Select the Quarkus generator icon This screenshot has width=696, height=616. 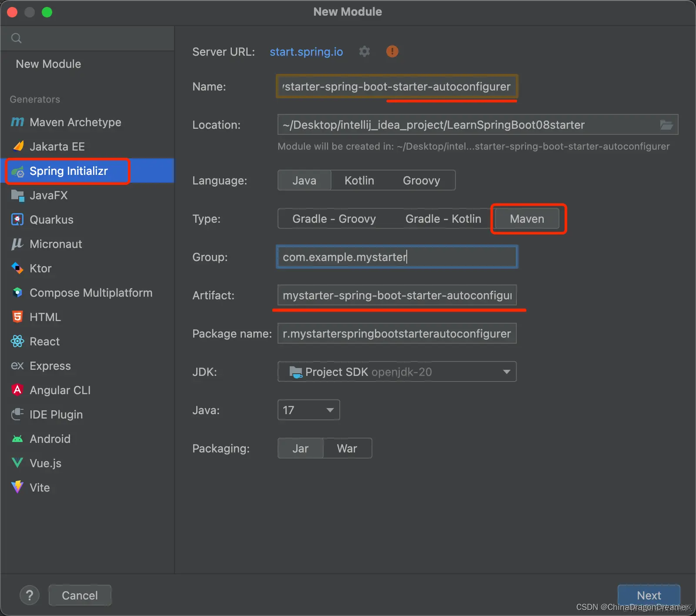pyautogui.click(x=17, y=220)
